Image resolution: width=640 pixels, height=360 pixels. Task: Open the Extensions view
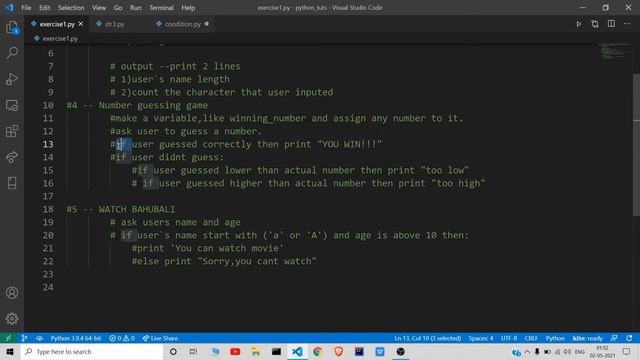pyautogui.click(x=12, y=131)
